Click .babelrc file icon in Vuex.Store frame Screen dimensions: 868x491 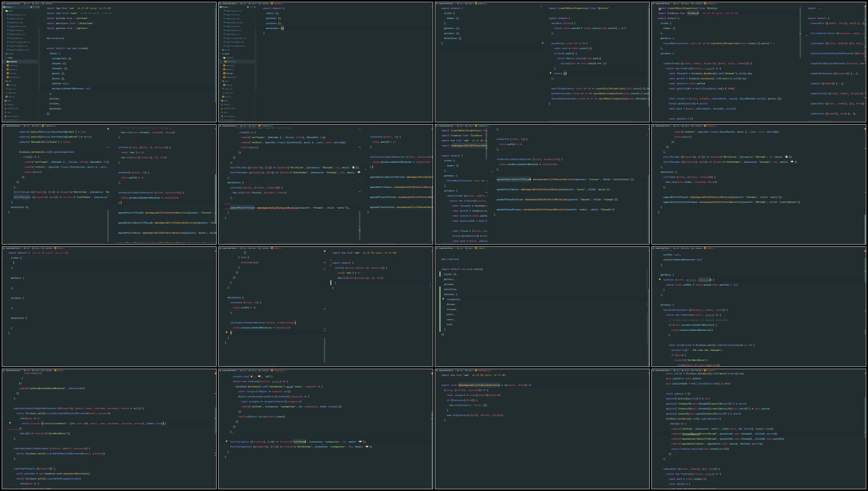coord(5,104)
